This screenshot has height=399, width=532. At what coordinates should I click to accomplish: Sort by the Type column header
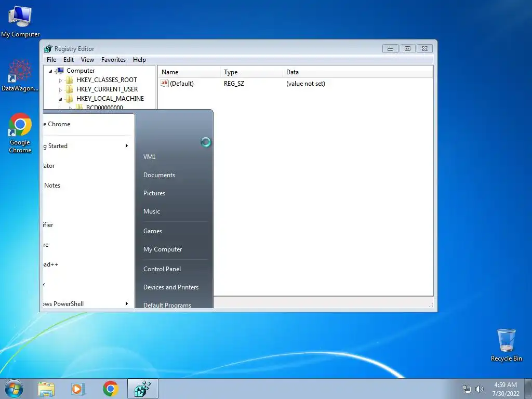point(251,72)
